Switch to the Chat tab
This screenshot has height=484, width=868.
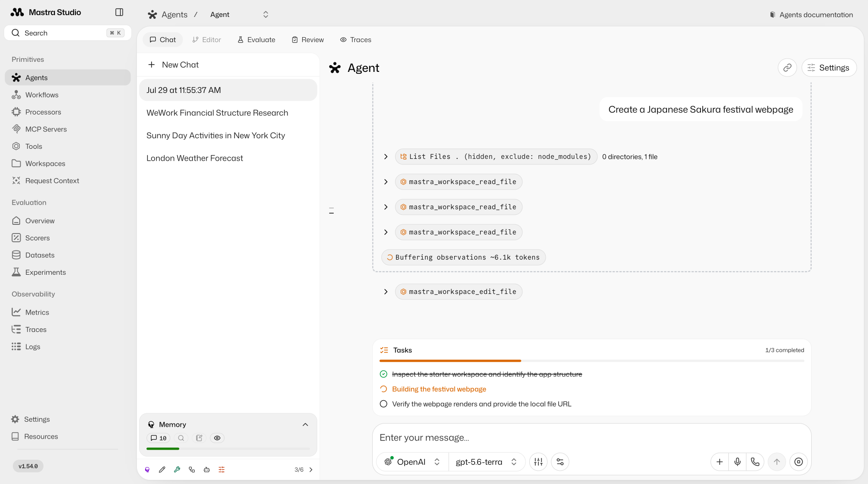pyautogui.click(x=163, y=40)
